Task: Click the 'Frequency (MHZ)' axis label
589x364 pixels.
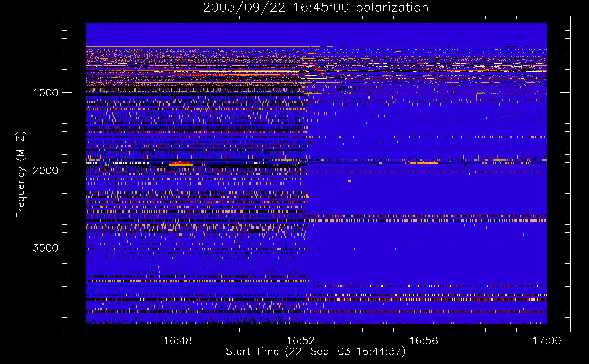Action: [21, 174]
